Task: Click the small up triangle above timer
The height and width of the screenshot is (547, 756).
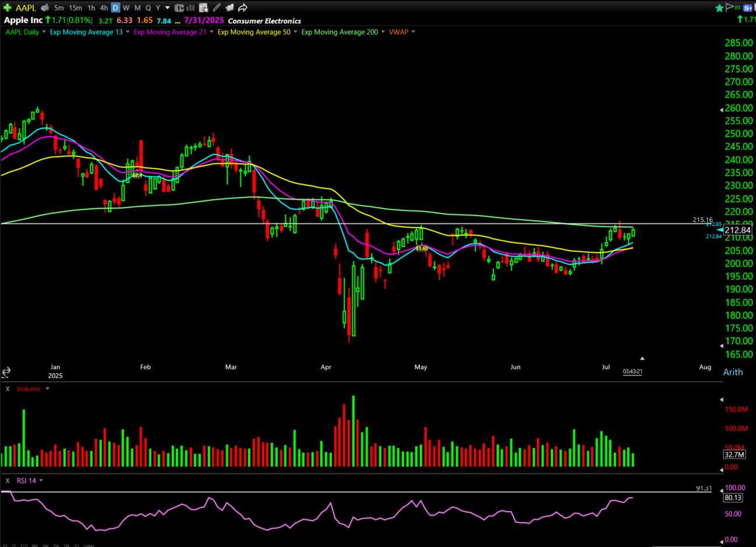Action: pyautogui.click(x=642, y=358)
